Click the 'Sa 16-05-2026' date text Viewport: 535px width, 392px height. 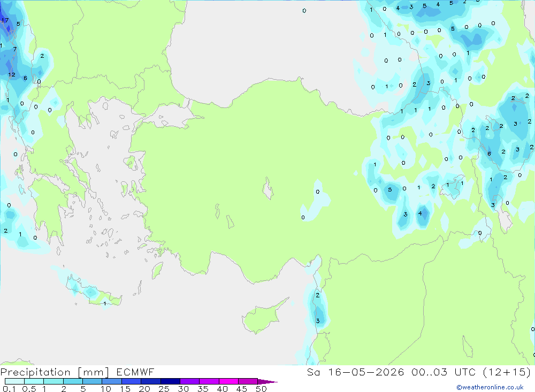pos(356,372)
